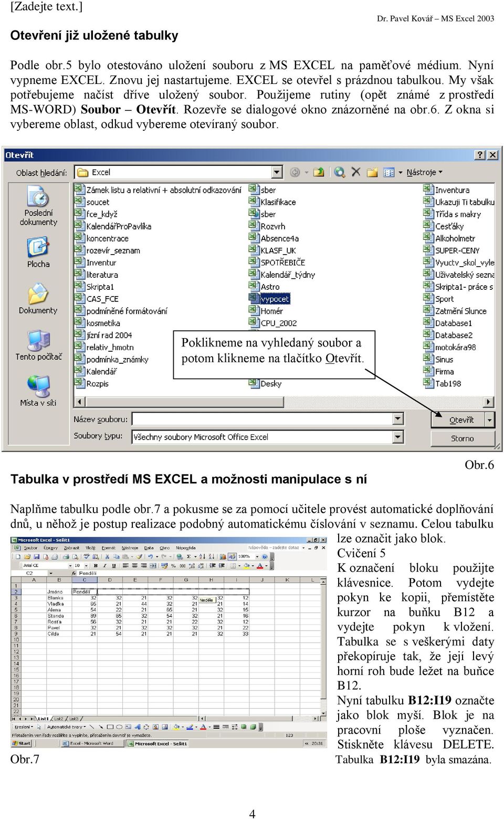Viewport: 504px width, 819px height.
Task: Open the Arial CE font dropdown in Excel
Action: [x=70, y=565]
